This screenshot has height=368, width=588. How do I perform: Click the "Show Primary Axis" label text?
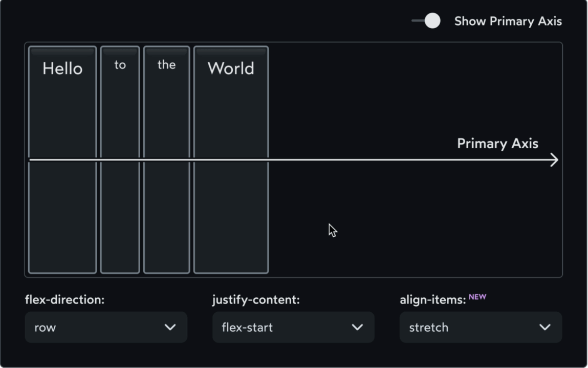(508, 21)
